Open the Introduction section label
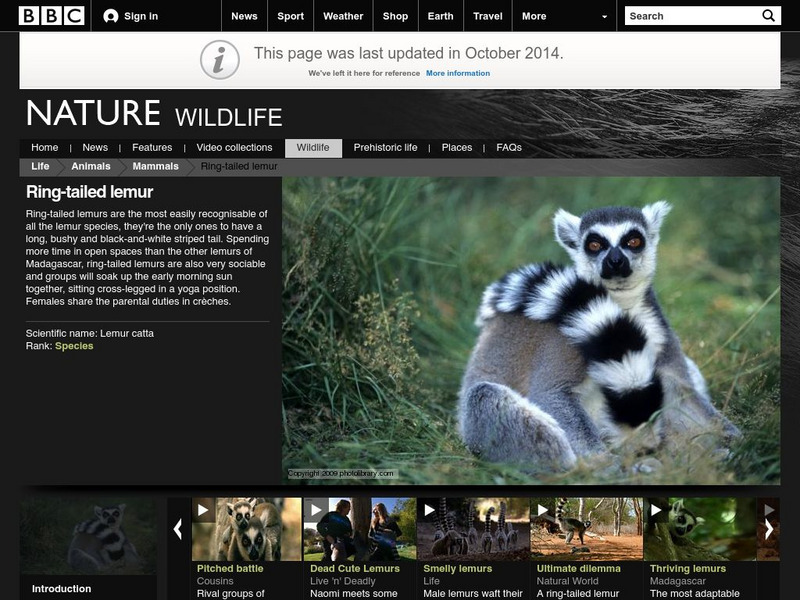This screenshot has width=800, height=600. point(62,589)
